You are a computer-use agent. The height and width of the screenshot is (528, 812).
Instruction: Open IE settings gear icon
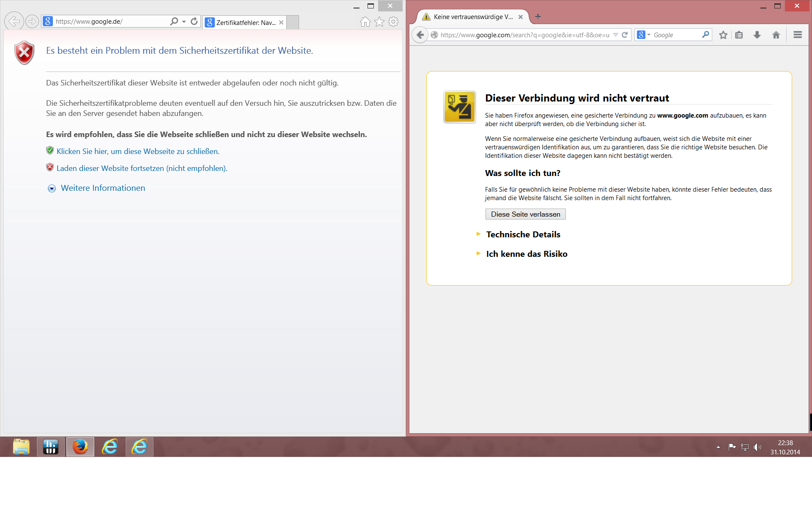pos(393,22)
